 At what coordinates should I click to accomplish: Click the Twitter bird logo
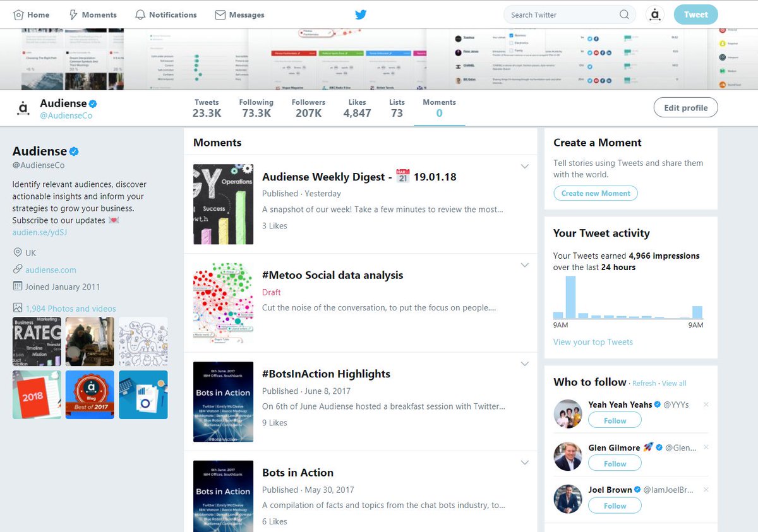tap(361, 15)
